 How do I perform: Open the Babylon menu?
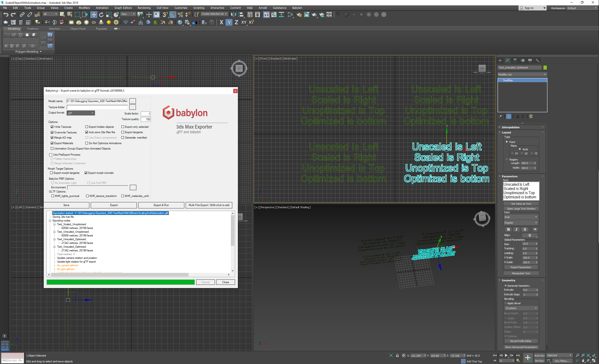297,8
